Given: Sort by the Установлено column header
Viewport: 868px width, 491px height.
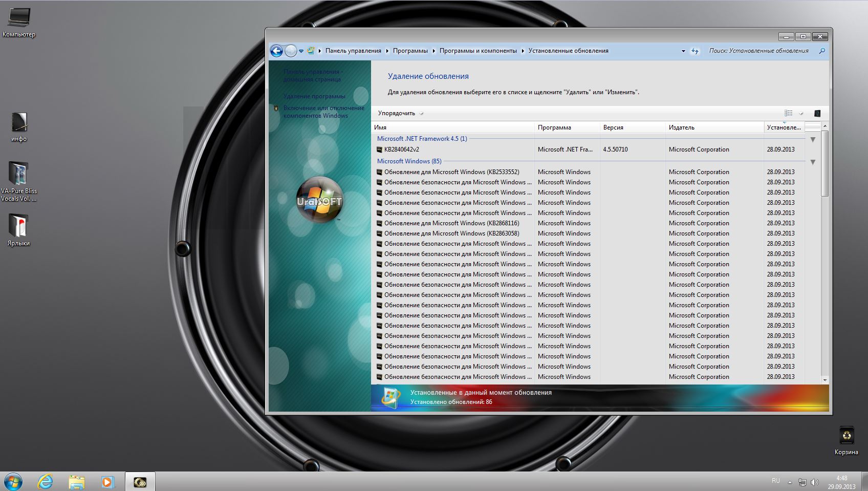Looking at the screenshot, I should point(784,127).
